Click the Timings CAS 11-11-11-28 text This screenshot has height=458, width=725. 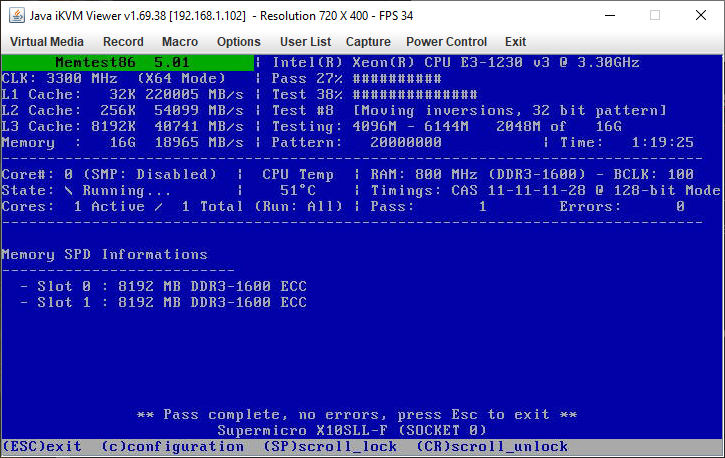(x=546, y=190)
